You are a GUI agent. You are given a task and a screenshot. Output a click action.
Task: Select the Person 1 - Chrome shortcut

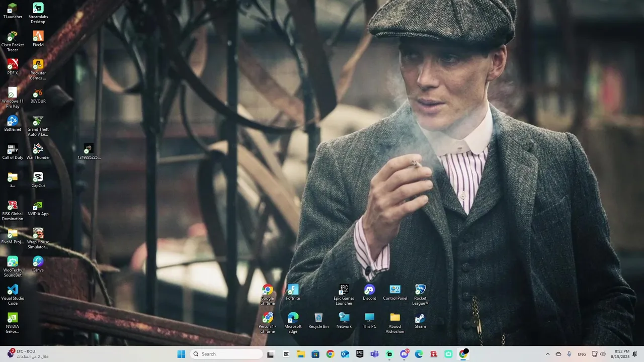click(x=268, y=323)
